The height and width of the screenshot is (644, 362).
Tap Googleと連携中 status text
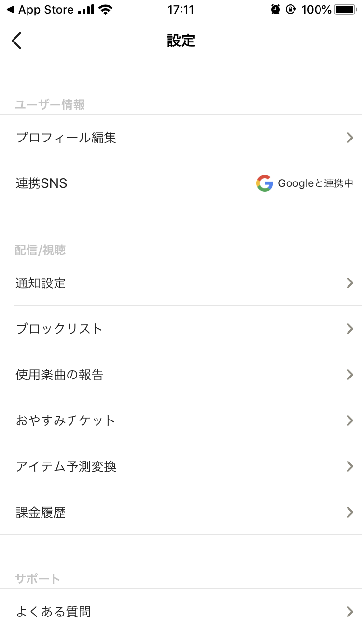click(316, 183)
